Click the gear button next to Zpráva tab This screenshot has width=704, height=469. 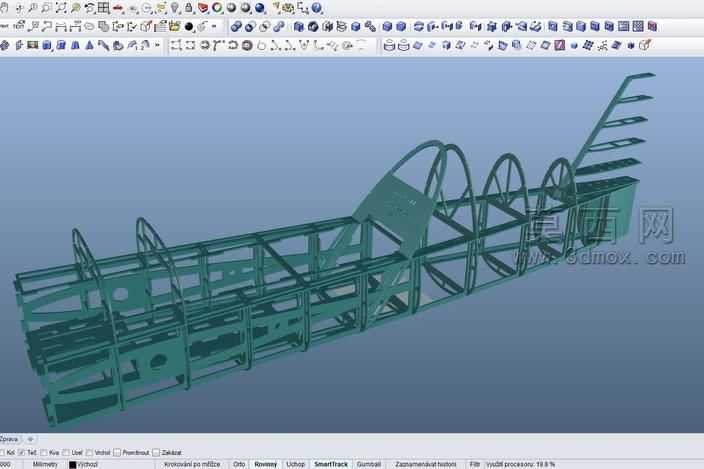tap(31, 439)
